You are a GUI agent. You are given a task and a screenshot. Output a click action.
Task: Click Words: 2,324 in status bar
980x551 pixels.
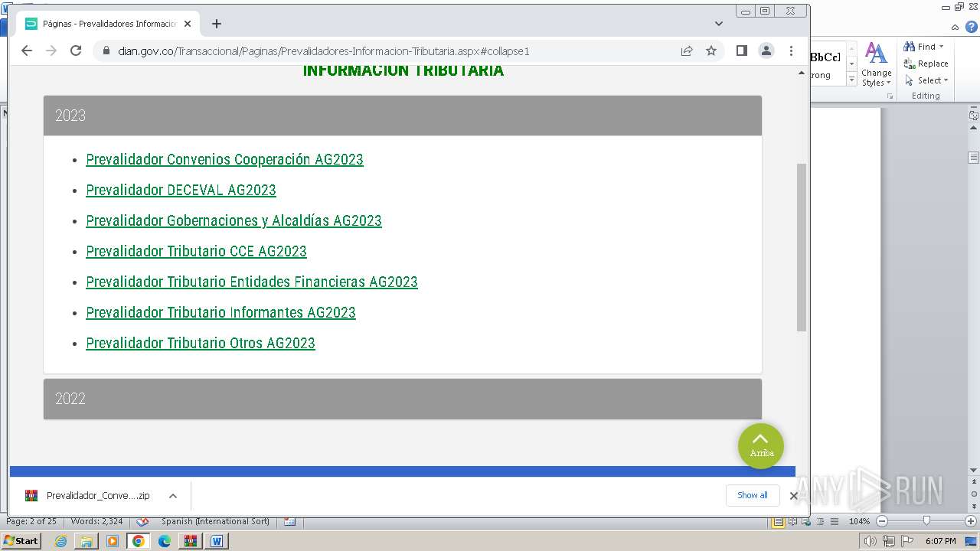coord(96,521)
